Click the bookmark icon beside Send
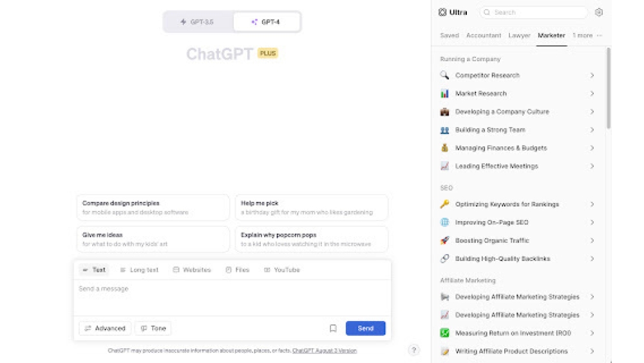Screen dimensions: 644x363 [x=333, y=328]
